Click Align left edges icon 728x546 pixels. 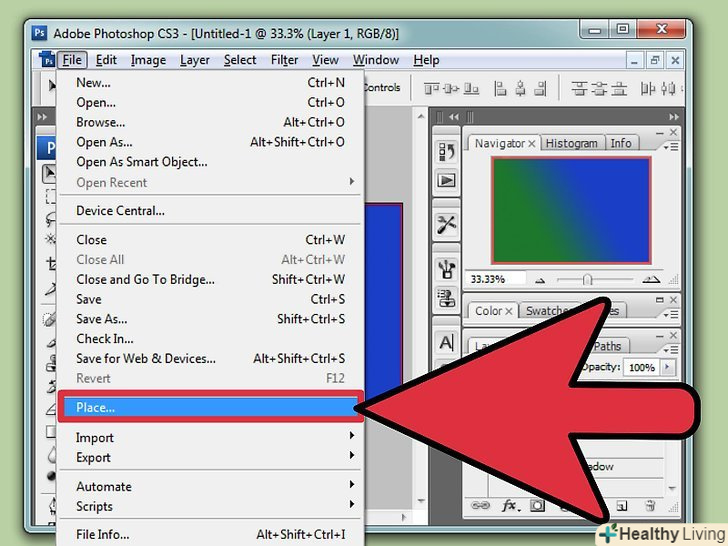(500, 88)
